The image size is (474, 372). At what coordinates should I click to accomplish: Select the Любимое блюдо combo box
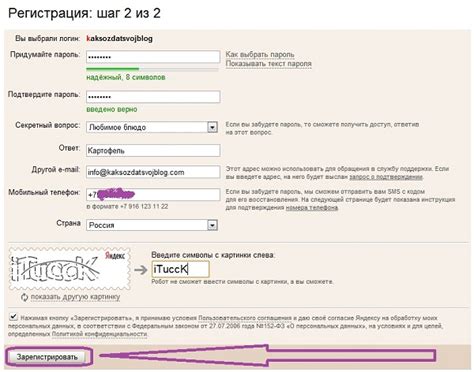tap(152, 127)
